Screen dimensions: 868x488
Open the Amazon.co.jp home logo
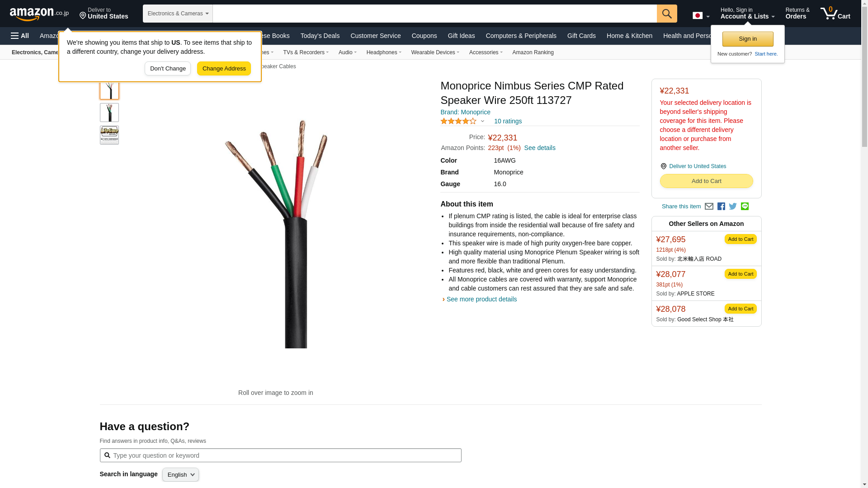[39, 14]
